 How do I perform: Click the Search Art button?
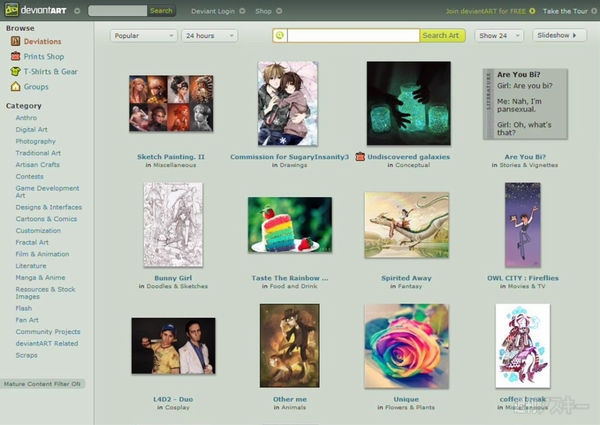pyautogui.click(x=442, y=36)
